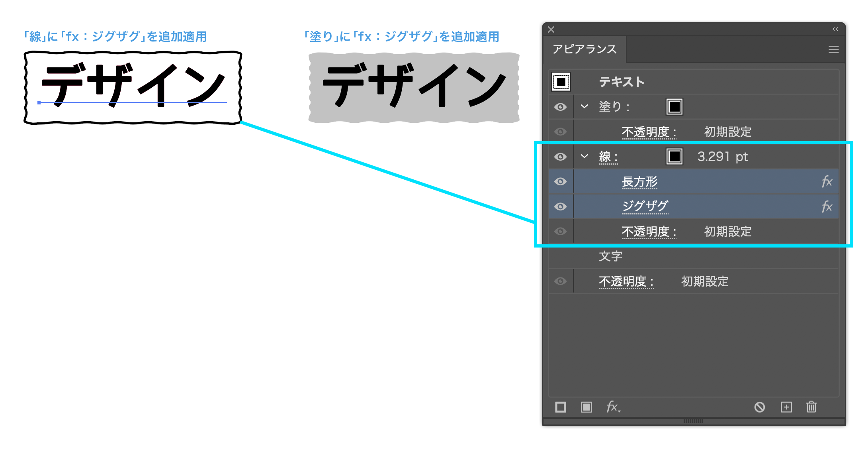Hide the ジグザグ effect with its eye
This screenshot has width=868, height=452.
[x=561, y=206]
